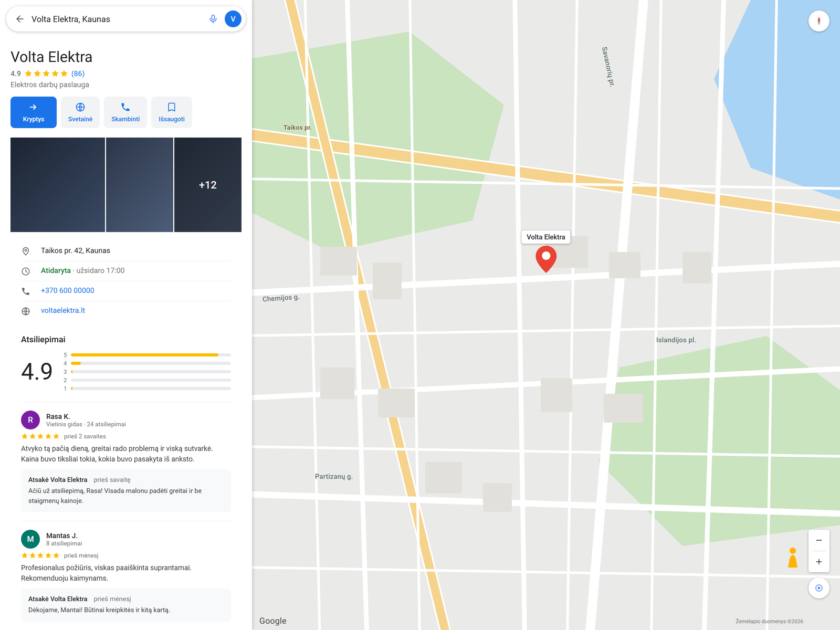Image resolution: width=840 pixels, height=630 pixels.
Task: Click the search field text
Action: click(71, 19)
